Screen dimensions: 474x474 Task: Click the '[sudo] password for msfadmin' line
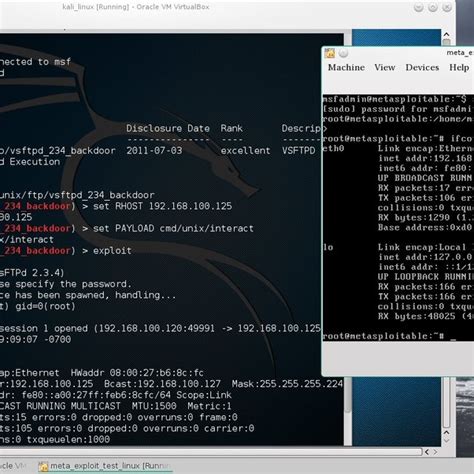(398, 109)
